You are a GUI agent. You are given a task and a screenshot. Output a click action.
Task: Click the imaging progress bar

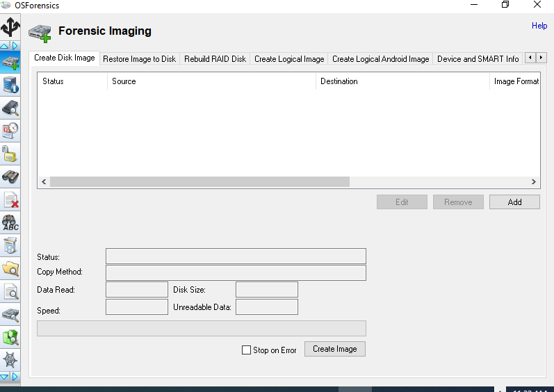tap(202, 329)
